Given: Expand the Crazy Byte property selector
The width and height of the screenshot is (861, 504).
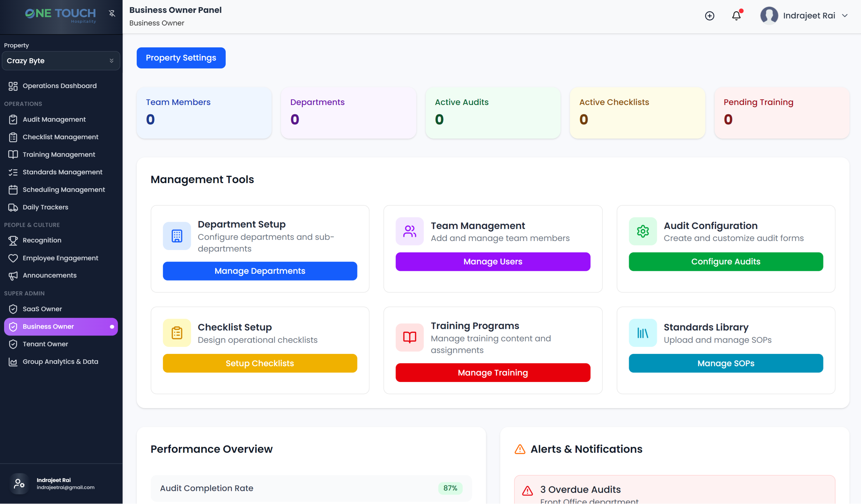Looking at the screenshot, I should pyautogui.click(x=61, y=61).
